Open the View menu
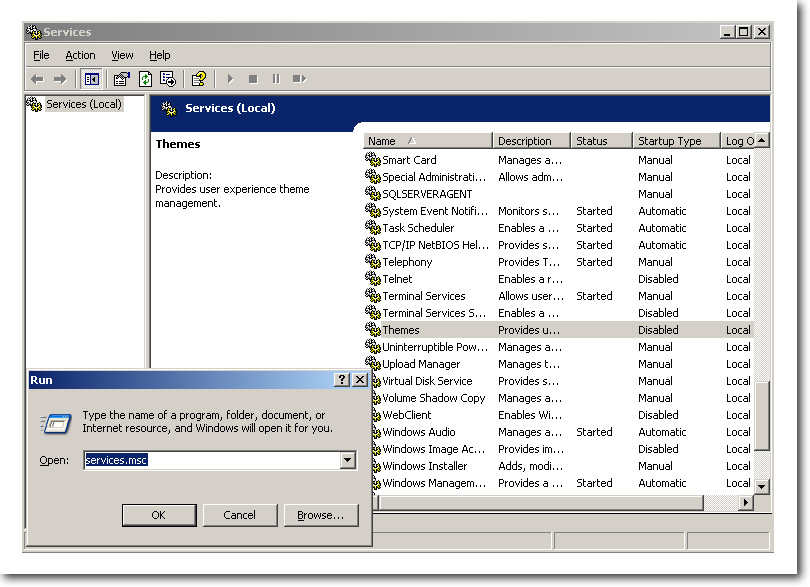Screen dimensions: 810x587 [122, 55]
